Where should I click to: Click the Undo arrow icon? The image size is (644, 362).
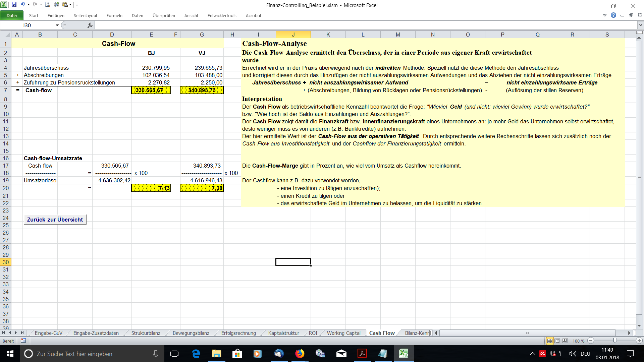[23, 5]
